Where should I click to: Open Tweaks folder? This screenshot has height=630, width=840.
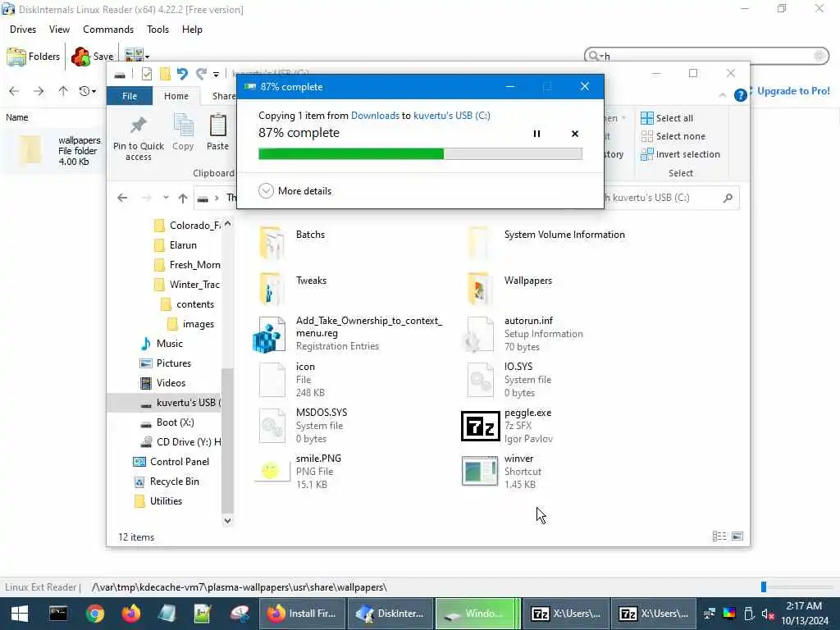click(x=293, y=288)
